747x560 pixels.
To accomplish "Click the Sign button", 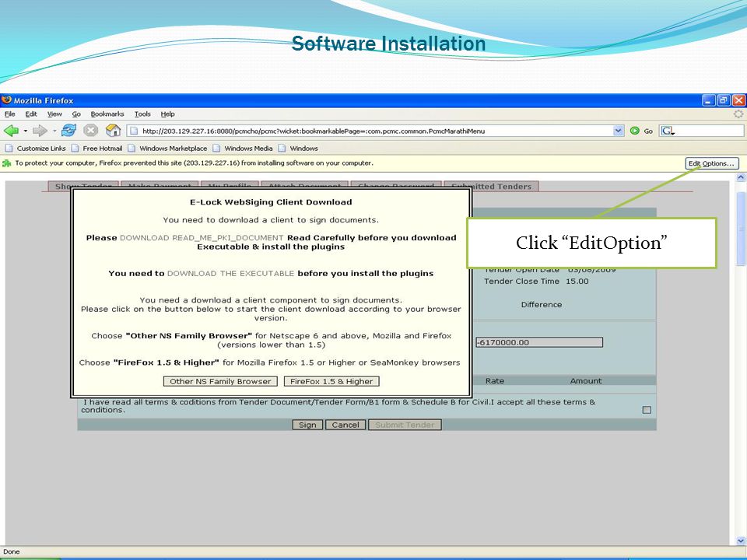I will tap(307, 425).
